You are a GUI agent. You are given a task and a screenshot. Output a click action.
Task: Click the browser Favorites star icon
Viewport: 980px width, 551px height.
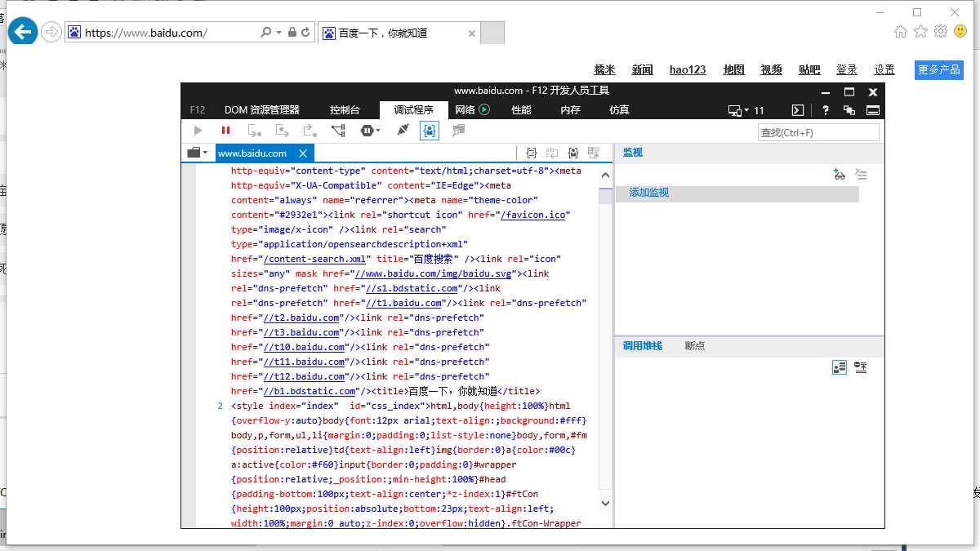pyautogui.click(x=920, y=31)
